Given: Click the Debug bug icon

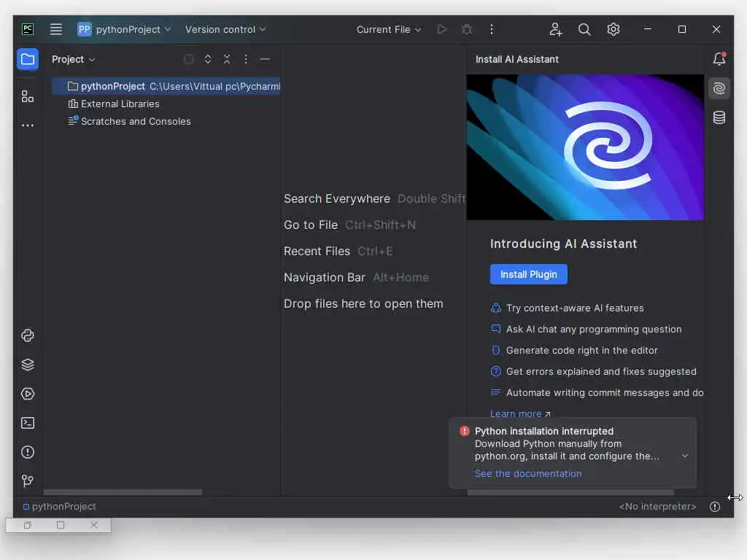Looking at the screenshot, I should (x=467, y=29).
